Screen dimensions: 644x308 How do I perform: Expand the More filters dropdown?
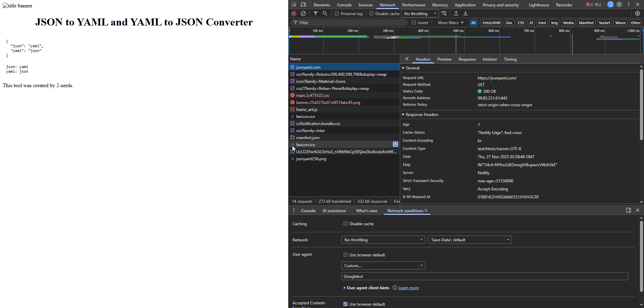coord(450,22)
